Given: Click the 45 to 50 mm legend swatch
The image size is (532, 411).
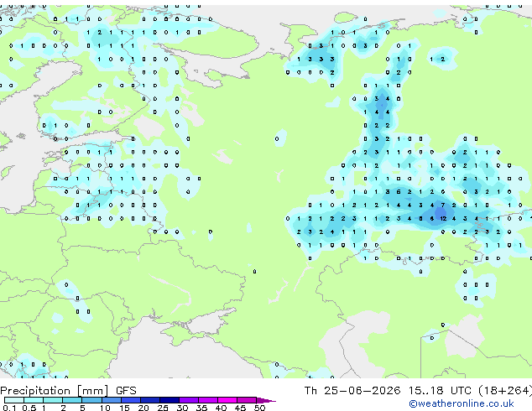Looking at the screenshot, I should coord(247,400).
